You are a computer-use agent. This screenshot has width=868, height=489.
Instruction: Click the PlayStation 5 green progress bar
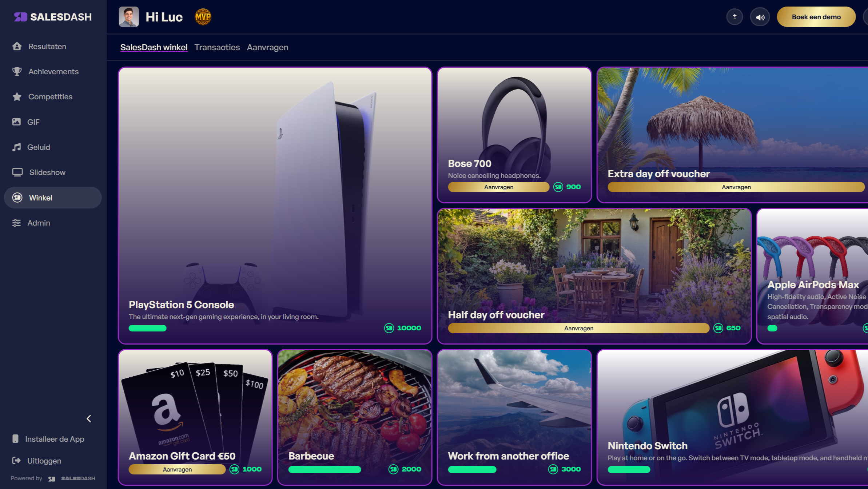click(x=147, y=328)
